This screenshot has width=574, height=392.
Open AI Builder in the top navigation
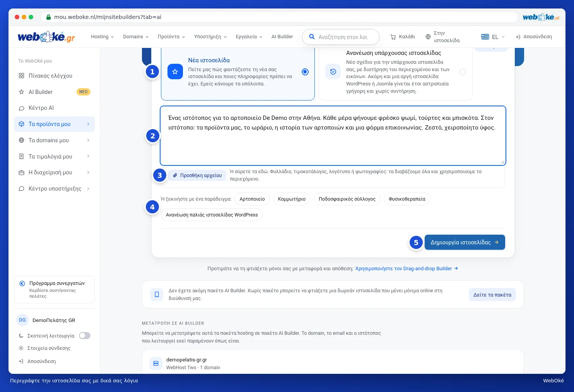282,37
